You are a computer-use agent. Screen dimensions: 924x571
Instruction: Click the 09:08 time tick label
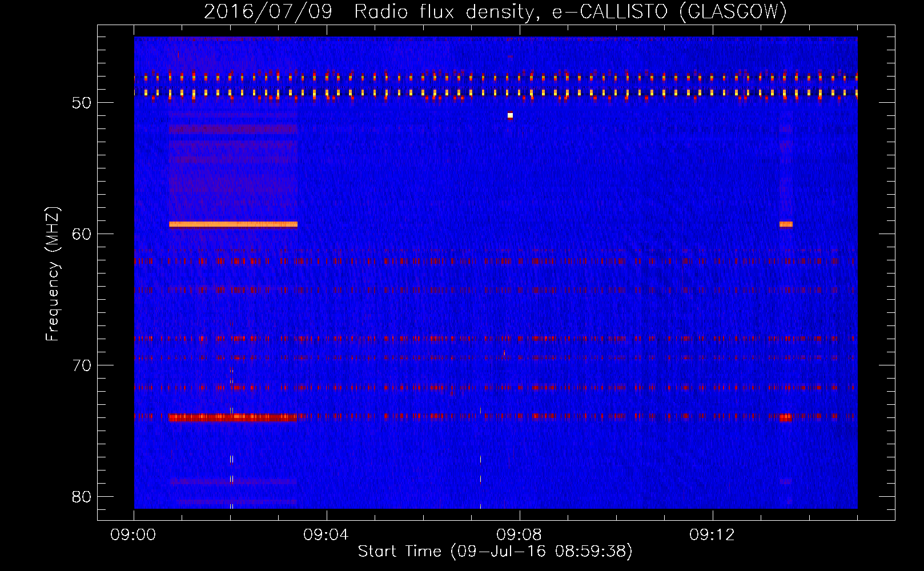(519, 535)
